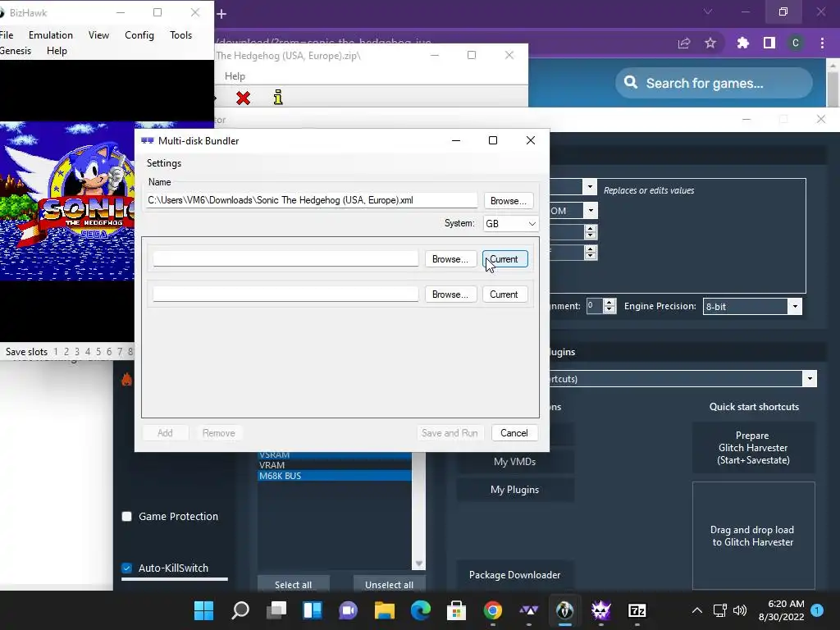Open Engine Precision 8-bit dropdown

point(752,307)
